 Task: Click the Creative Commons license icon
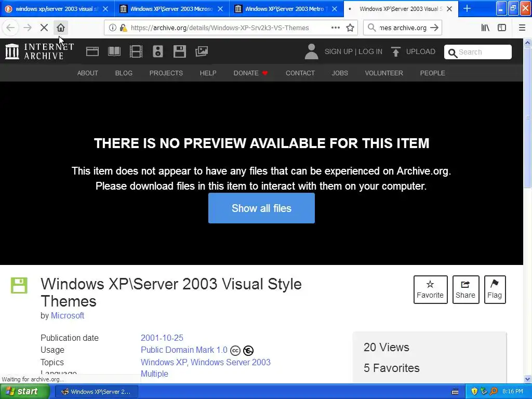pyautogui.click(x=235, y=350)
